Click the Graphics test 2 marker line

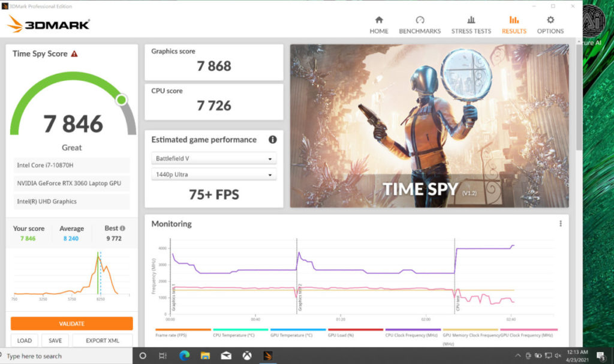[x=297, y=276]
